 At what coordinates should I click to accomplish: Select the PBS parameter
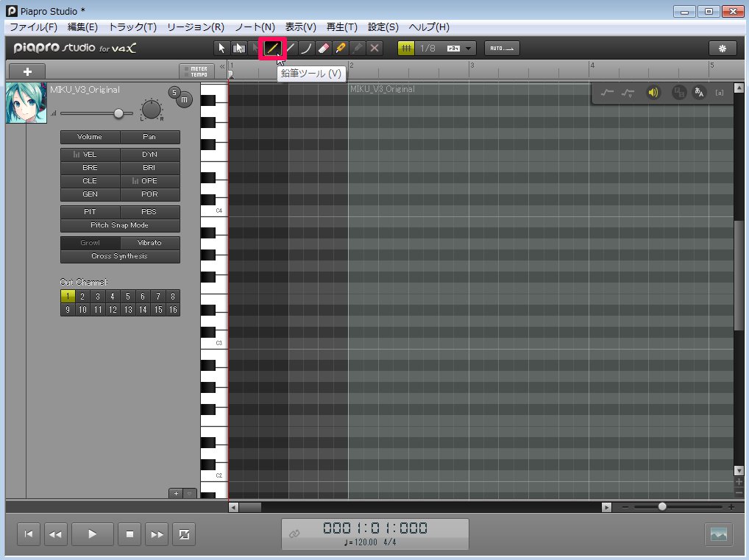click(149, 212)
